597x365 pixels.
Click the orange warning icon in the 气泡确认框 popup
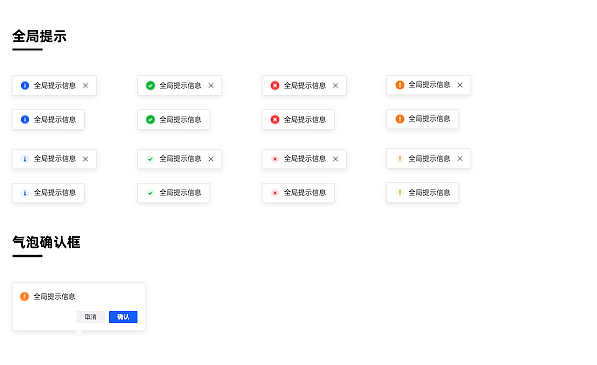24,296
